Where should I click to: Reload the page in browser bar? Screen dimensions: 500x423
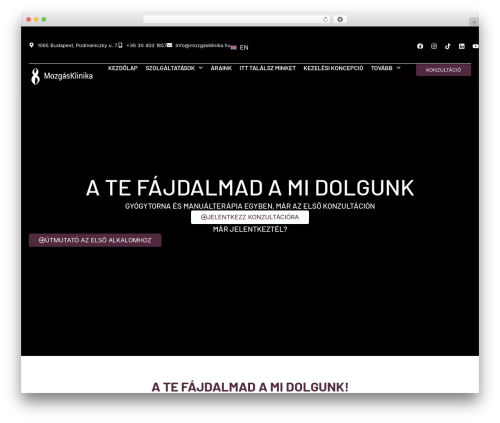[325, 19]
